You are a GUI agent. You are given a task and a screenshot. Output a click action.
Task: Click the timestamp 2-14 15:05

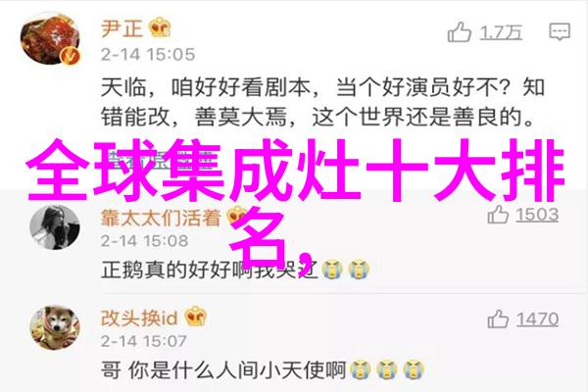point(148,55)
